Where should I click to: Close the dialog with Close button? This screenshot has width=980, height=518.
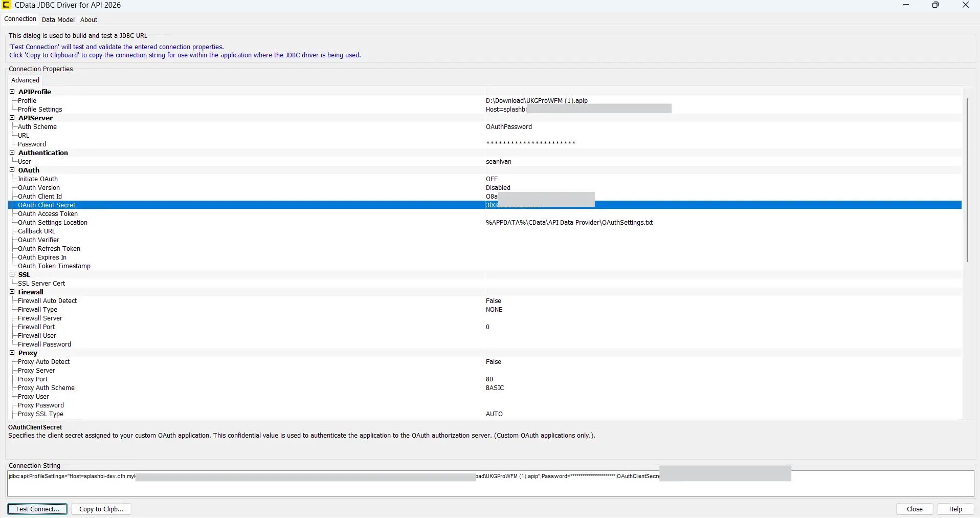(915, 509)
